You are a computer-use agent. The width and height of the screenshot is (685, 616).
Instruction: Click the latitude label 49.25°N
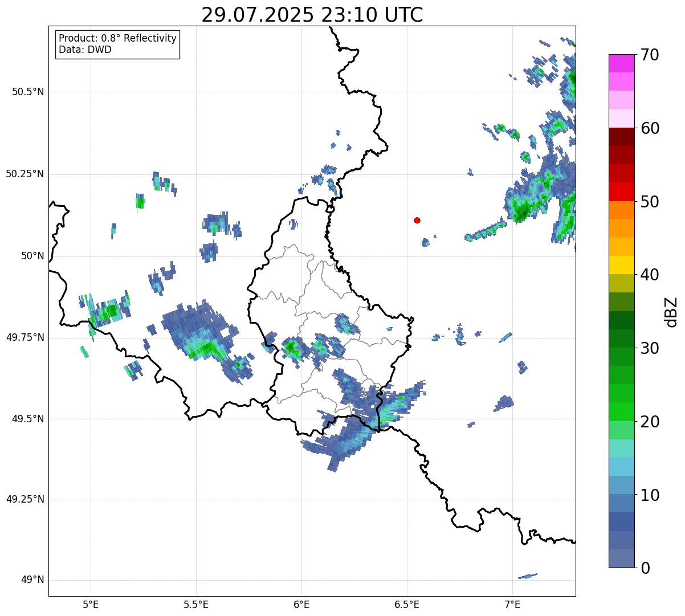pyautogui.click(x=25, y=500)
